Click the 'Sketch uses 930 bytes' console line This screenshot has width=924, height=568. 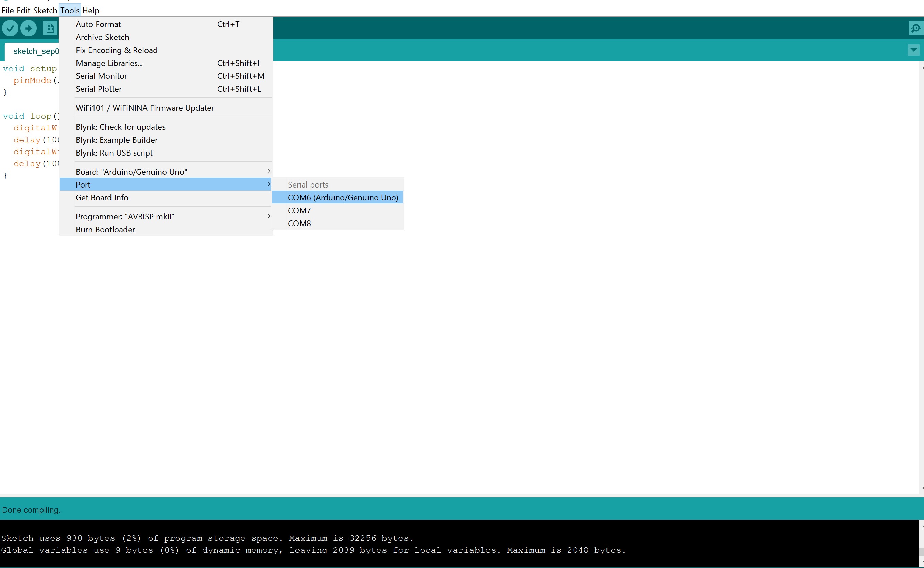point(207,538)
